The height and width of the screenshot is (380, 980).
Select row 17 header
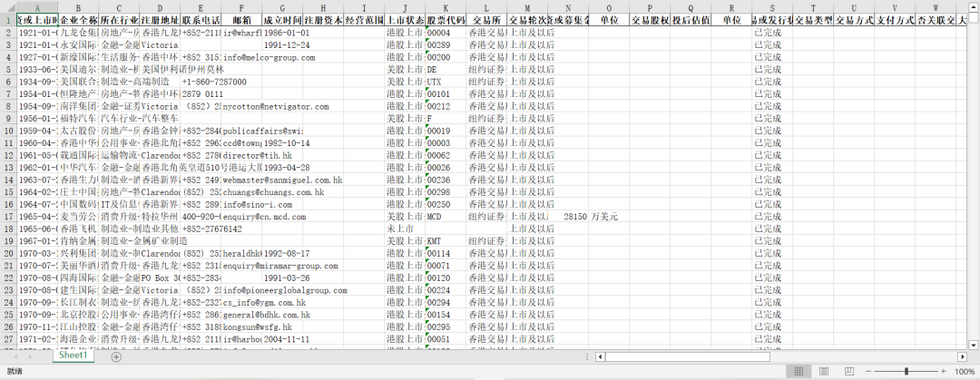tap(8, 216)
